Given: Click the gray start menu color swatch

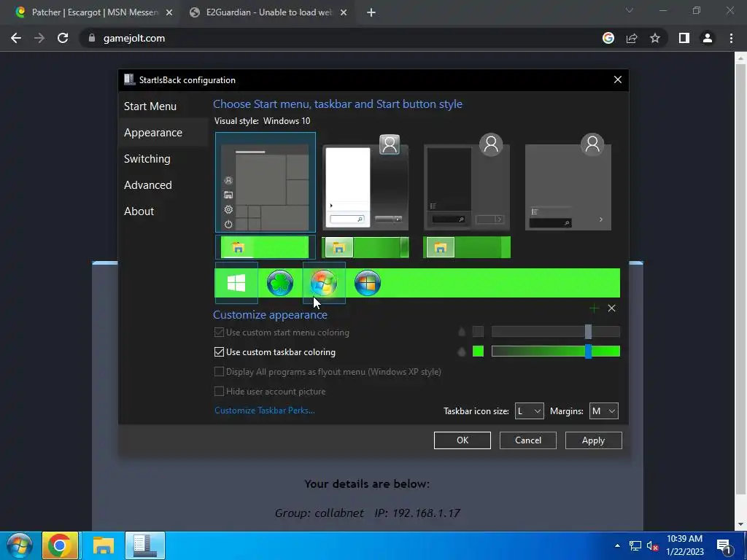Looking at the screenshot, I should 478,332.
